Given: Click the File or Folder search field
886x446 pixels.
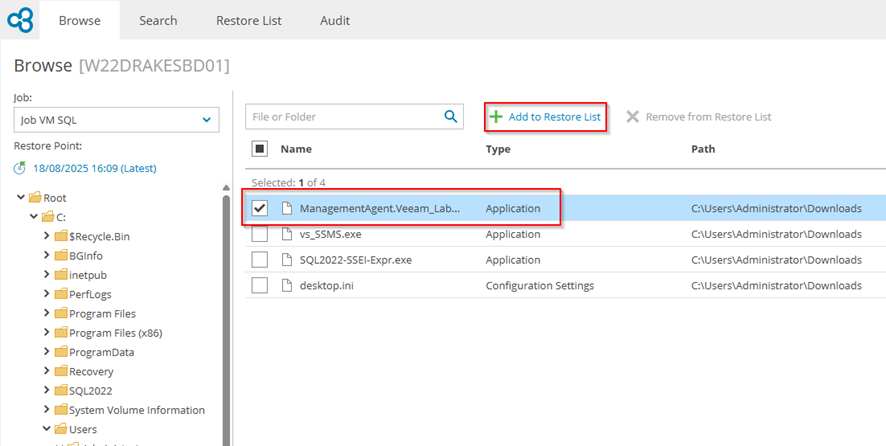Looking at the screenshot, I should (342, 117).
